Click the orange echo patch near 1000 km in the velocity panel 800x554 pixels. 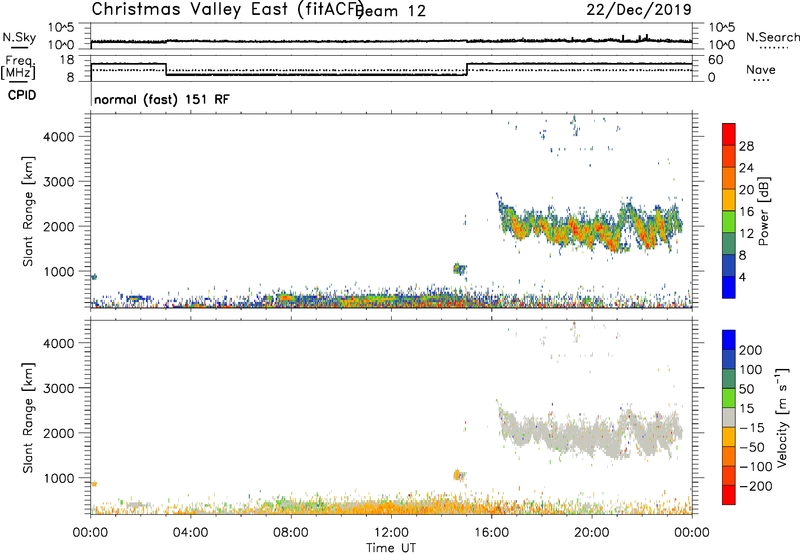pyautogui.click(x=457, y=474)
